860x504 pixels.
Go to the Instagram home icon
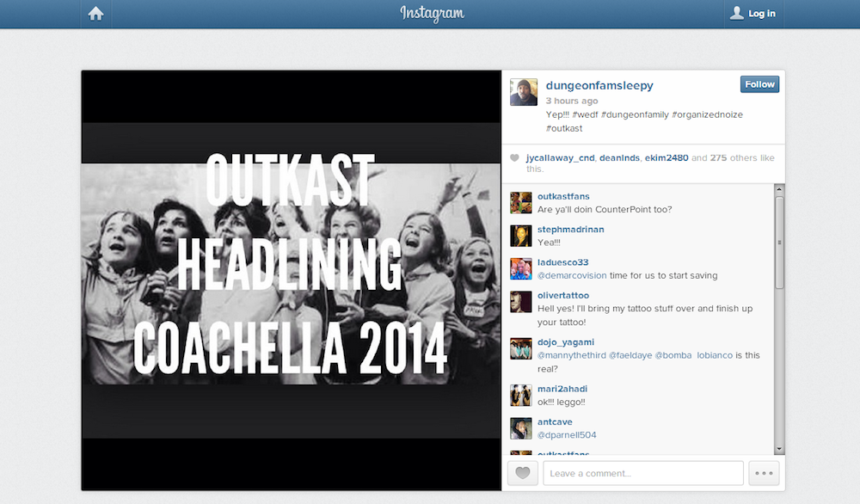tap(95, 14)
